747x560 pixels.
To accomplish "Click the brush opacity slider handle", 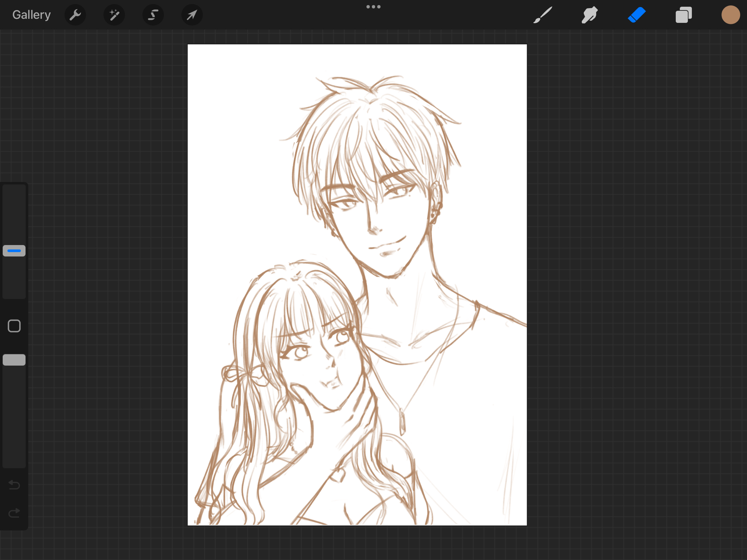I will 14,360.
